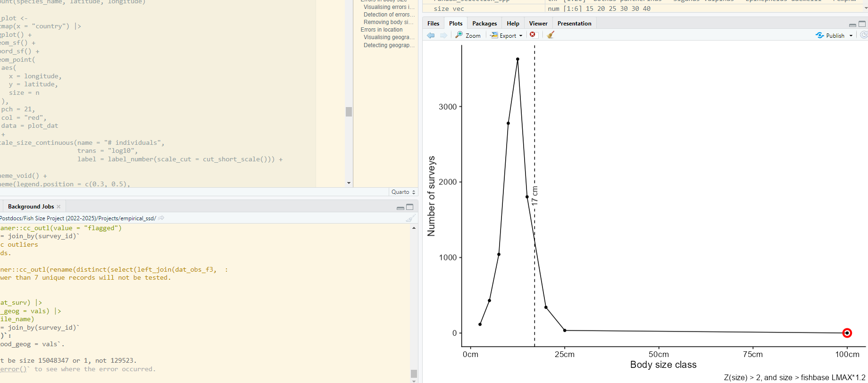Click the peak data point on the plot
This screenshot has height=383, width=868.
[x=517, y=59]
